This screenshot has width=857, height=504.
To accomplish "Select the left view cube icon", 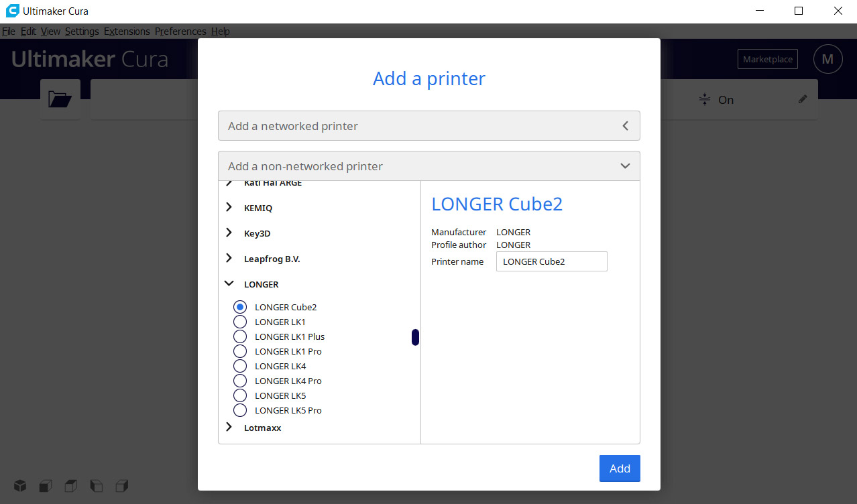I will tap(97, 485).
